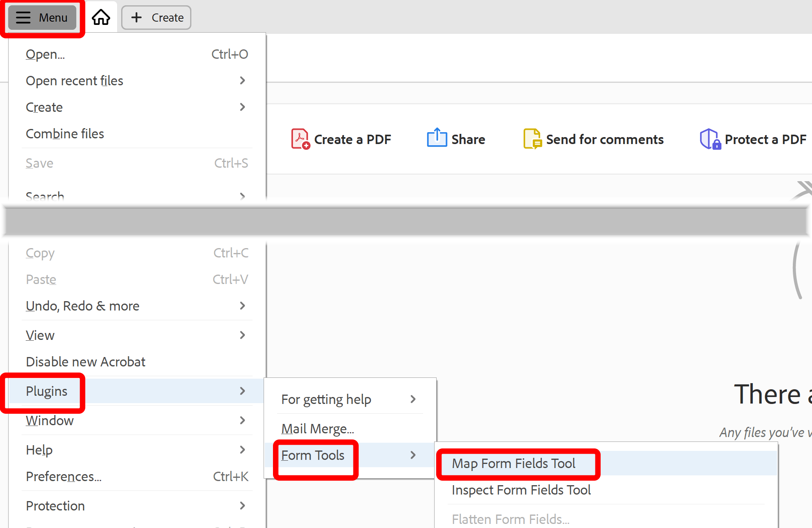Open Preferences... from the menu
The width and height of the screenshot is (812, 528).
tap(137, 477)
